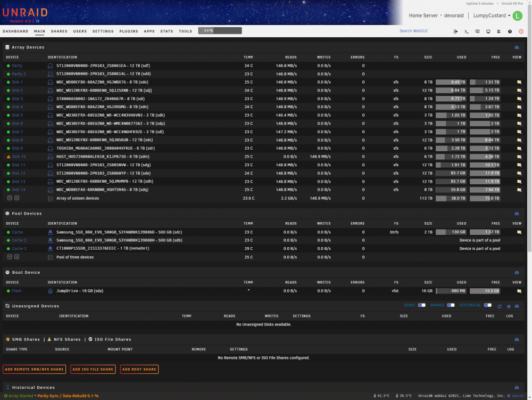
Task: Open the PLUGINS tab
Action: [129, 31]
